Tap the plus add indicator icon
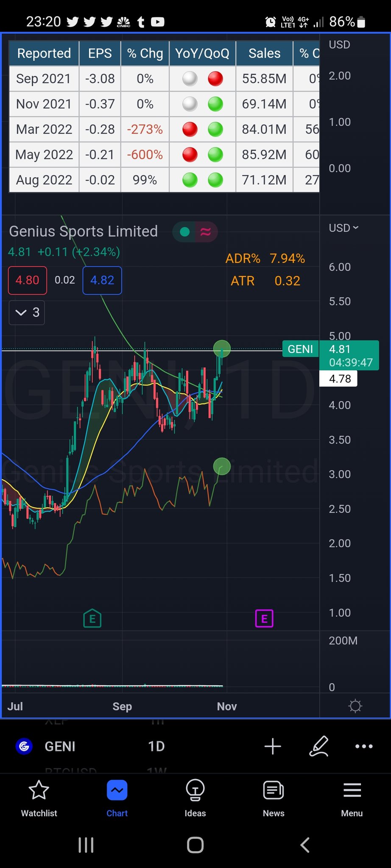Image resolution: width=391 pixels, height=868 pixels. pyautogui.click(x=273, y=746)
